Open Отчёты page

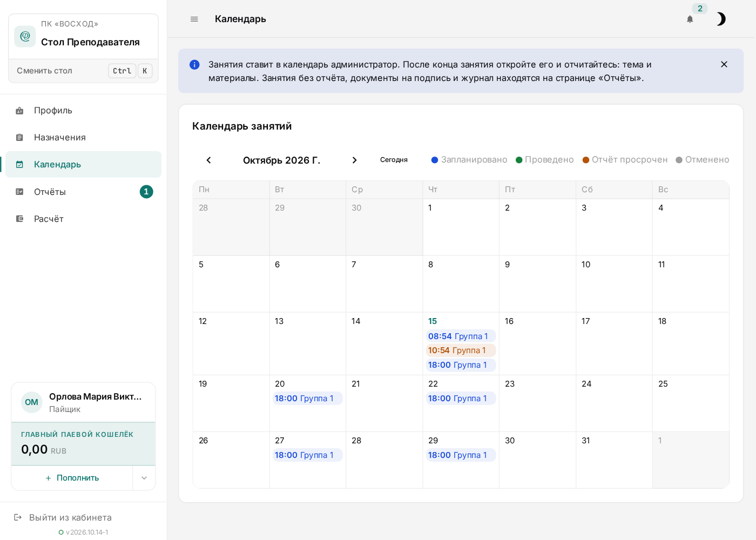(x=83, y=192)
